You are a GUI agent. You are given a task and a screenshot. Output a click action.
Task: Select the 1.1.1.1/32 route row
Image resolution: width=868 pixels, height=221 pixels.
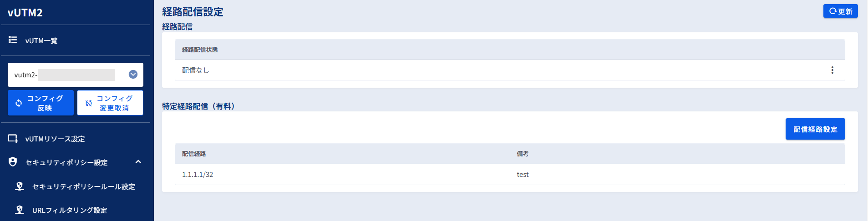pyautogui.click(x=510, y=174)
